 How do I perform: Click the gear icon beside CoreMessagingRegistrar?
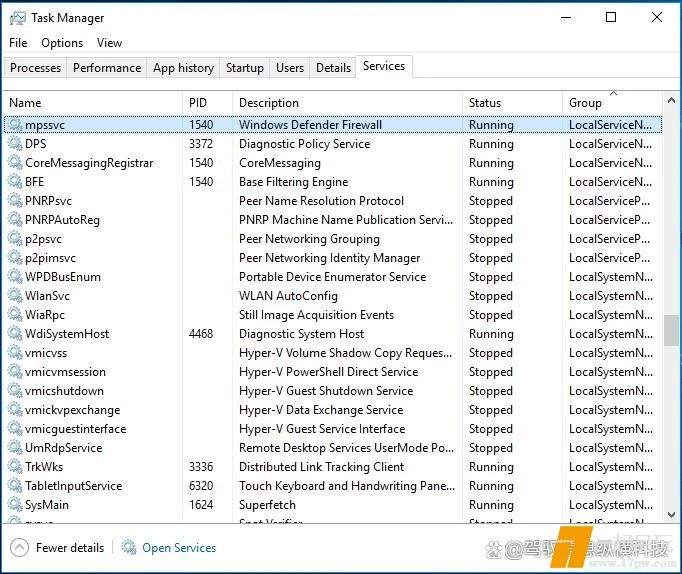pyautogui.click(x=15, y=163)
